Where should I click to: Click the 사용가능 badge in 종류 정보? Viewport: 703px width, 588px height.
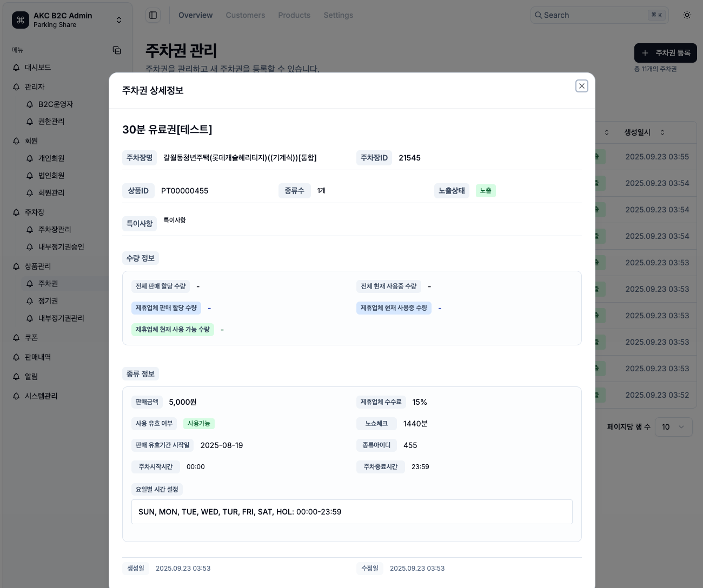(x=198, y=423)
